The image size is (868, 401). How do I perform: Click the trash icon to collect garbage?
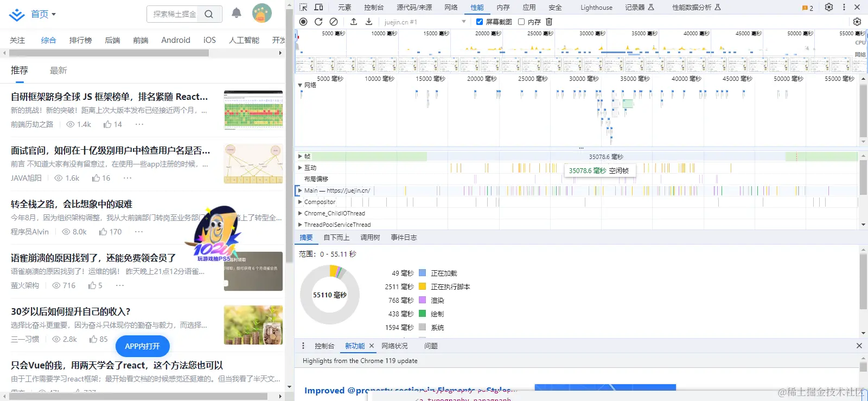pos(549,22)
